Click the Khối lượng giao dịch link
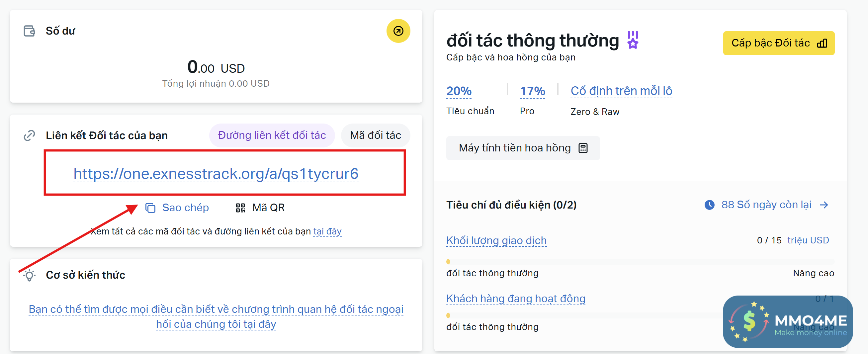Screen dimensions: 868x354 (496, 240)
